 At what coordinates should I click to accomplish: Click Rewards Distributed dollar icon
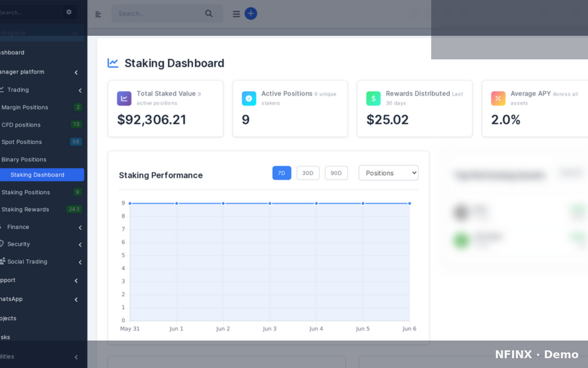[x=373, y=99]
